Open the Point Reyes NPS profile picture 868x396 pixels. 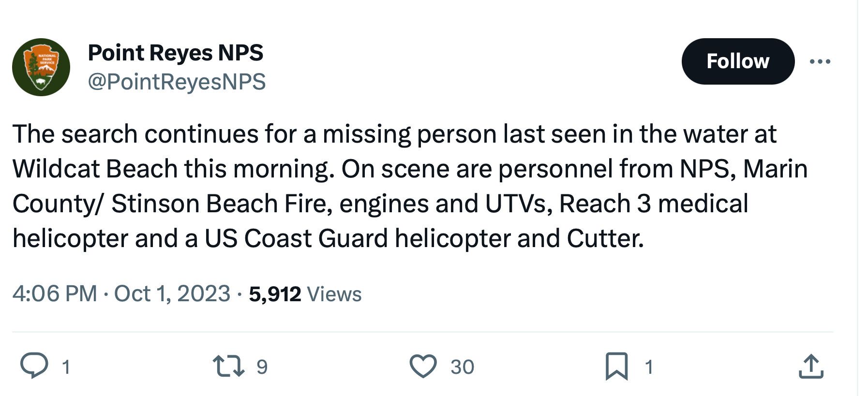point(41,67)
